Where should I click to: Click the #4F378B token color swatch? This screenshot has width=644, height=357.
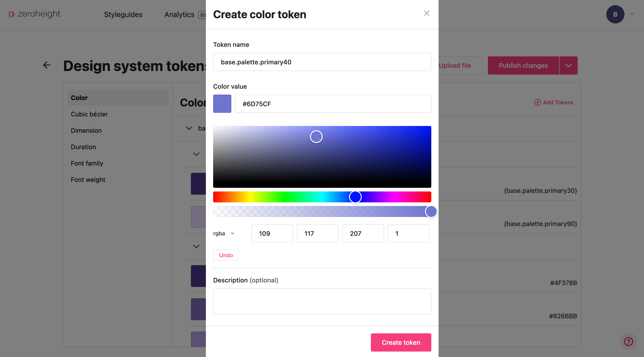pyautogui.click(x=198, y=276)
